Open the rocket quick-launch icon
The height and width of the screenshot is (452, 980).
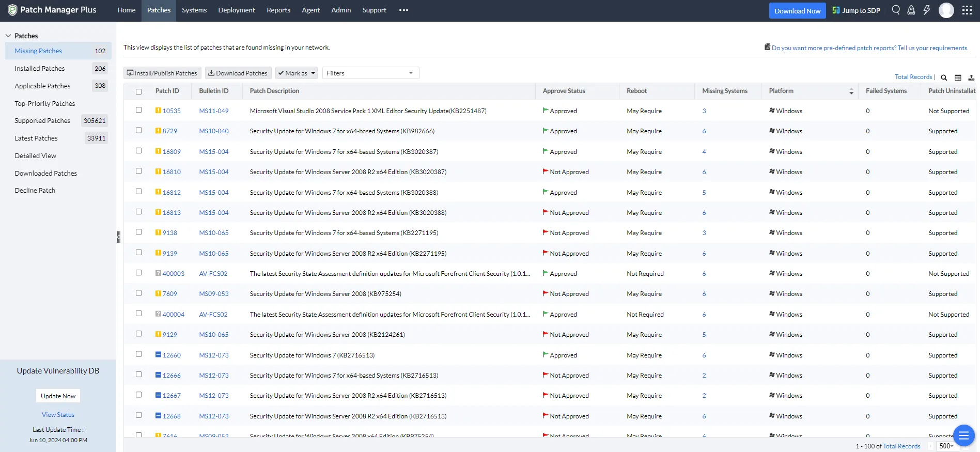(911, 10)
